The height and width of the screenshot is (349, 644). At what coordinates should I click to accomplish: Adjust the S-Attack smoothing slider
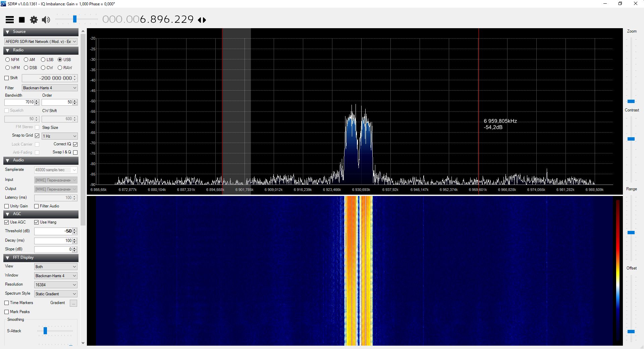[x=45, y=331]
